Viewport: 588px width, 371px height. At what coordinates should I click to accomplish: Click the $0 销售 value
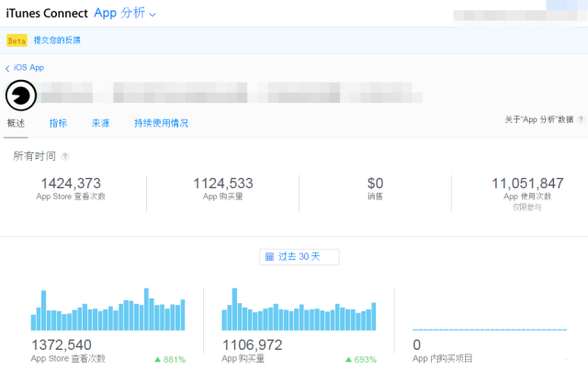tap(375, 184)
